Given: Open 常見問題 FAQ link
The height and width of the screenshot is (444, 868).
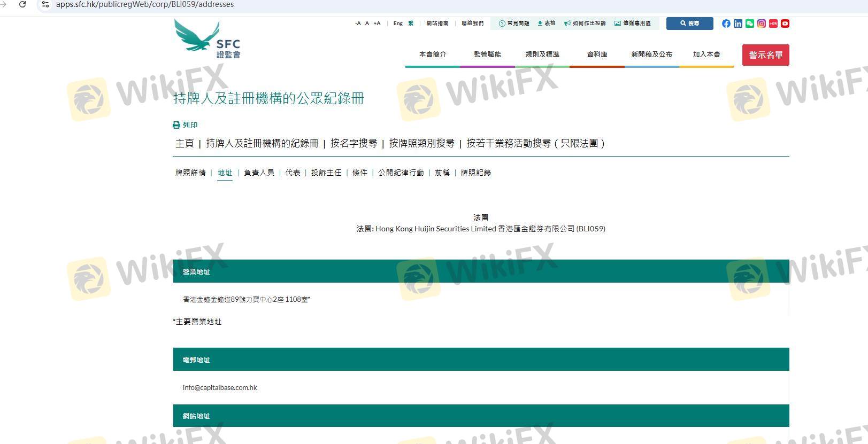Looking at the screenshot, I should [514, 24].
